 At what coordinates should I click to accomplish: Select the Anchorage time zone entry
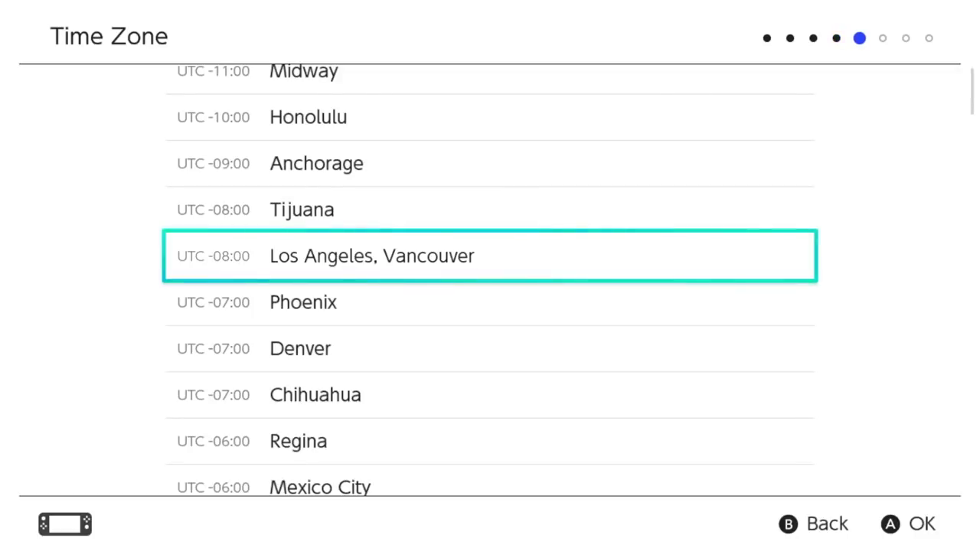(490, 164)
